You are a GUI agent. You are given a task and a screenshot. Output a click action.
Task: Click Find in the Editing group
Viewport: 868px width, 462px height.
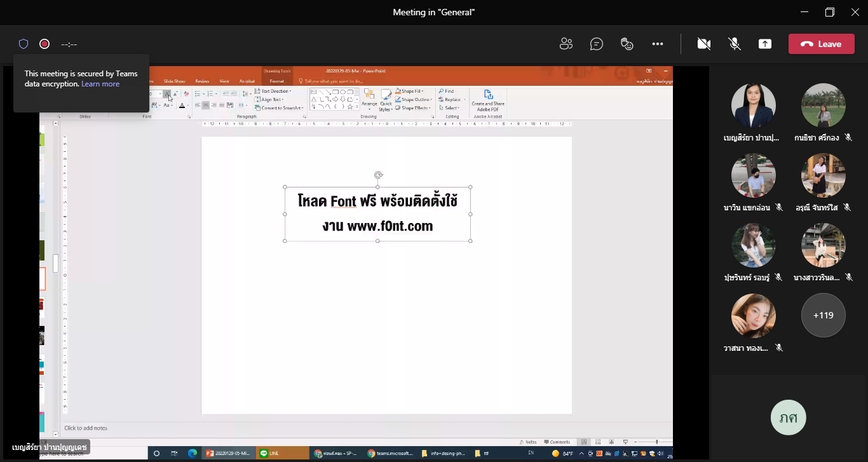[x=446, y=91]
